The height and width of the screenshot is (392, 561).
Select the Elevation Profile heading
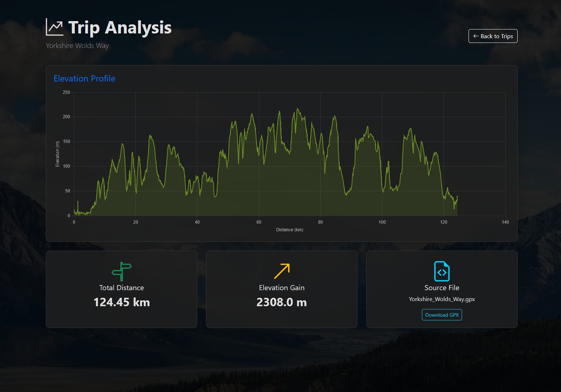click(x=84, y=79)
